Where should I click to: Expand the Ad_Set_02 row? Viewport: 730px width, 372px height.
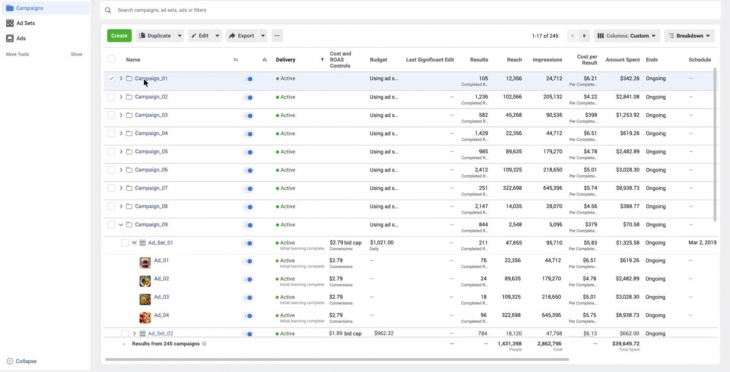[x=135, y=333]
